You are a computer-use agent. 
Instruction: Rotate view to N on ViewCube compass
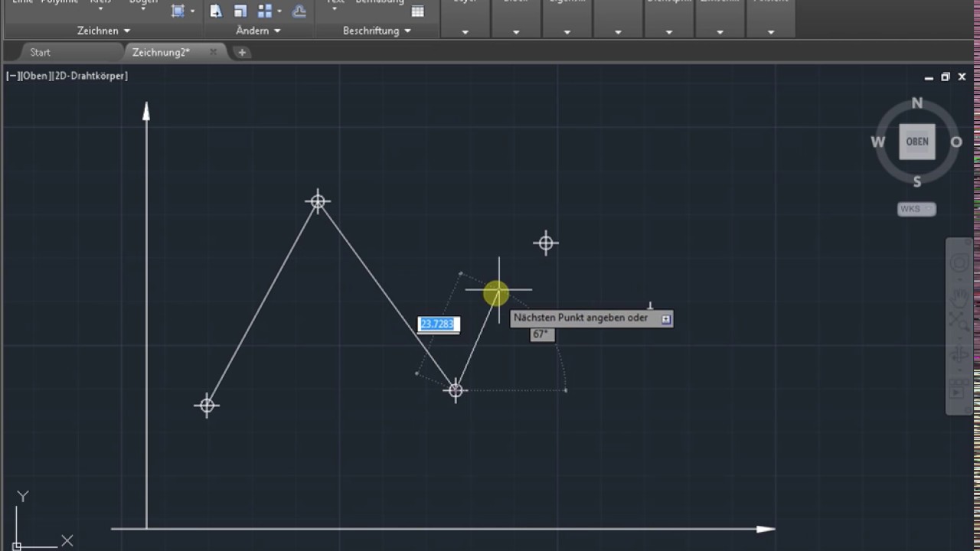tap(916, 103)
